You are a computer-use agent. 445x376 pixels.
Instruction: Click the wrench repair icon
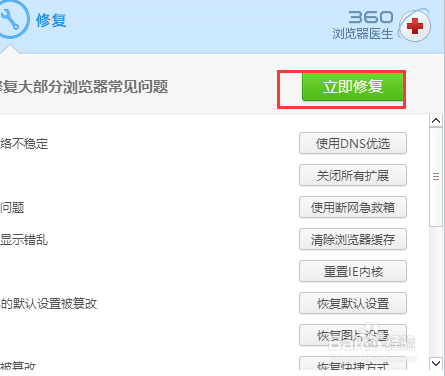(x=13, y=18)
